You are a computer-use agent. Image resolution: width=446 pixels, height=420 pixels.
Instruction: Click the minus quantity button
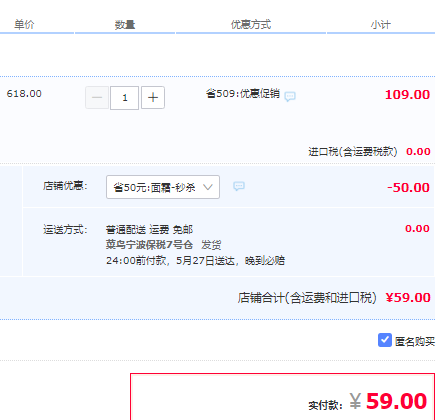click(97, 98)
